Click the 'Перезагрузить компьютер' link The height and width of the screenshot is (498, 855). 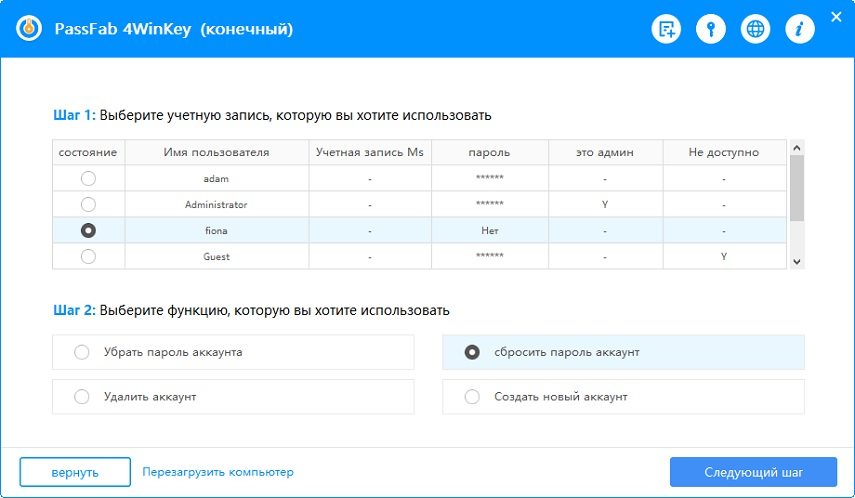[218, 472]
